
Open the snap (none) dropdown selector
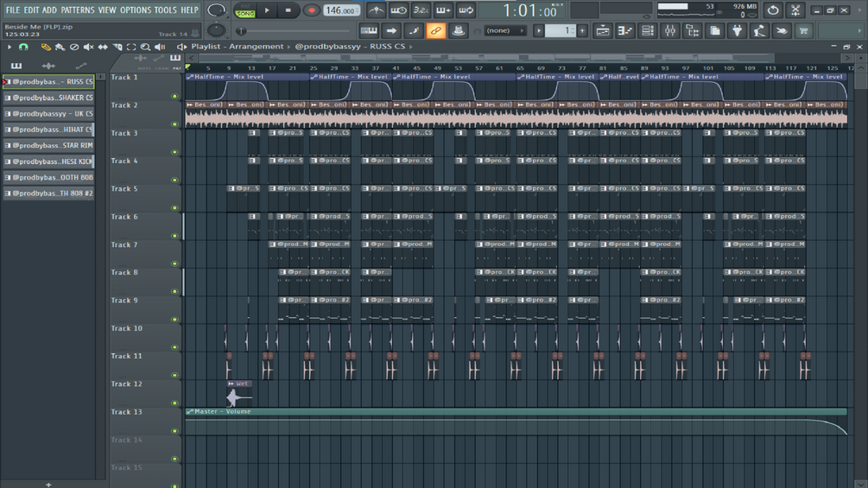pos(505,30)
